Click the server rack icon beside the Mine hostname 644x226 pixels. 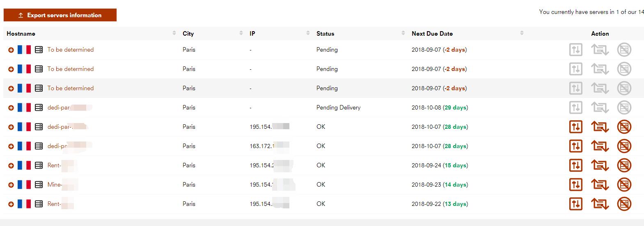click(39, 185)
